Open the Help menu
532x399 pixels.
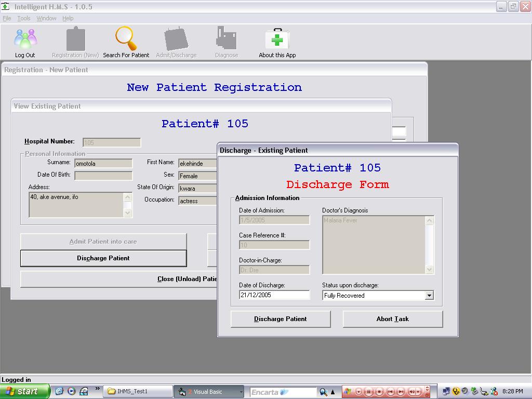pyautogui.click(x=68, y=18)
